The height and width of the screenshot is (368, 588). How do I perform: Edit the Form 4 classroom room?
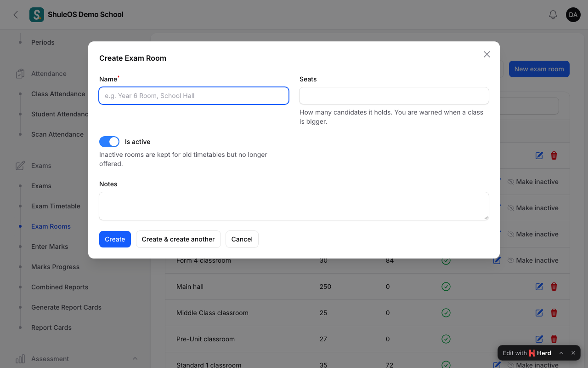(x=497, y=261)
